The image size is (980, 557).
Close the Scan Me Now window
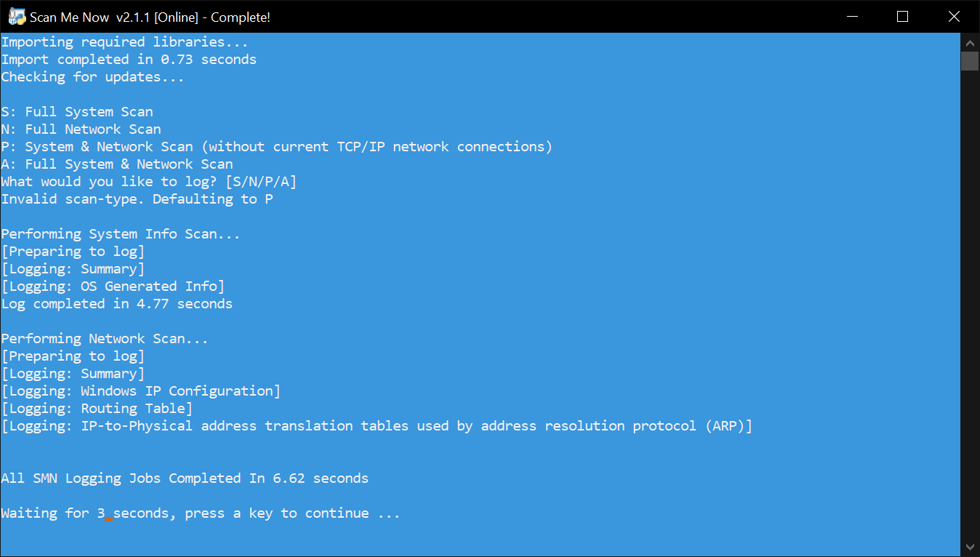coord(953,17)
